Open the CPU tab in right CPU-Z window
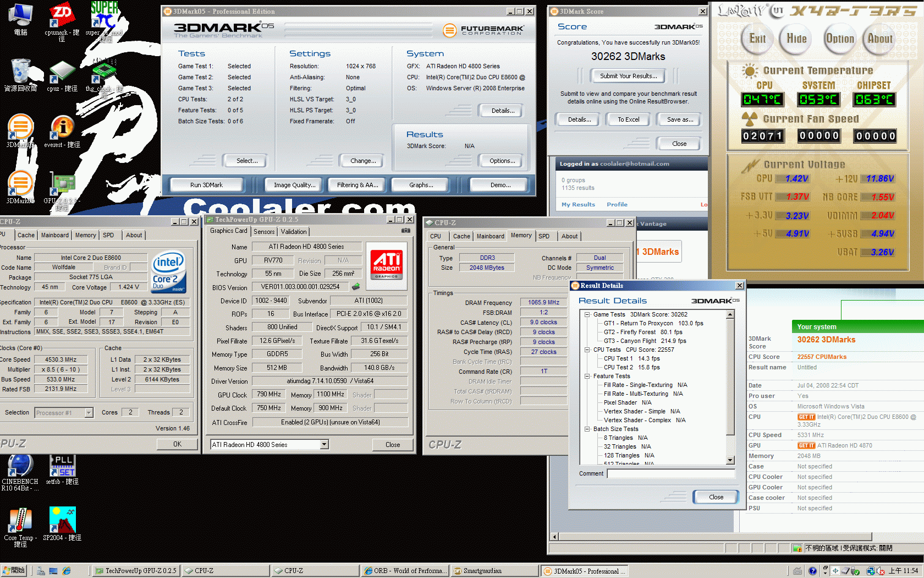The width and height of the screenshot is (924, 578). [436, 236]
